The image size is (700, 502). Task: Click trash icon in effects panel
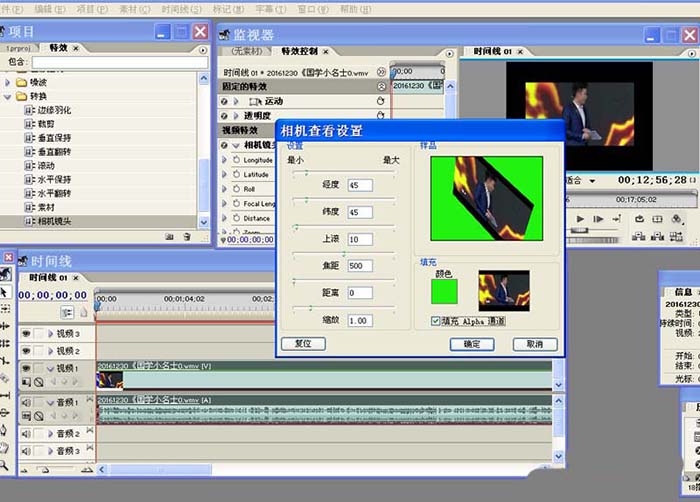(187, 237)
